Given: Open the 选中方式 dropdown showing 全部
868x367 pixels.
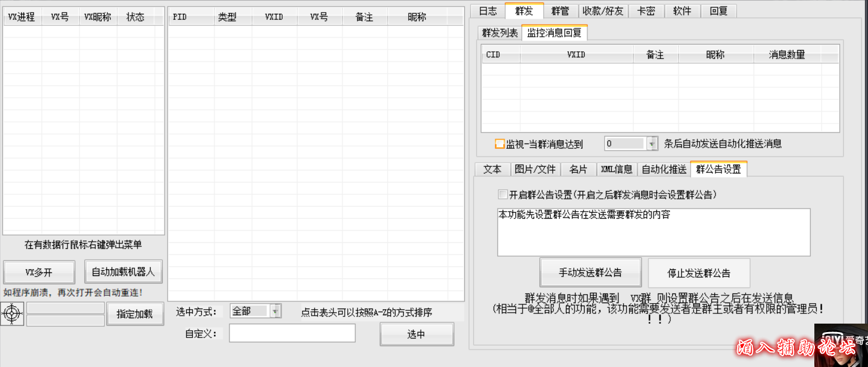Looking at the screenshot, I should click(x=274, y=312).
